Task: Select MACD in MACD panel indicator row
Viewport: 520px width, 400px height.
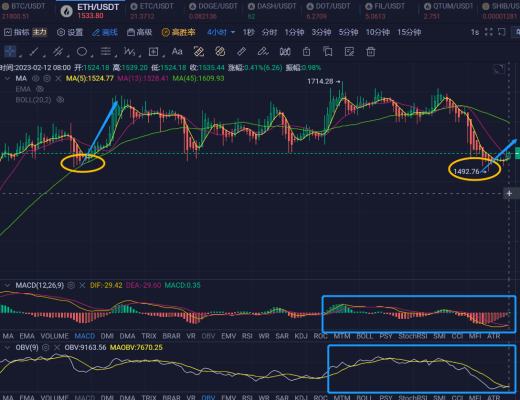Action: pyautogui.click(x=85, y=336)
